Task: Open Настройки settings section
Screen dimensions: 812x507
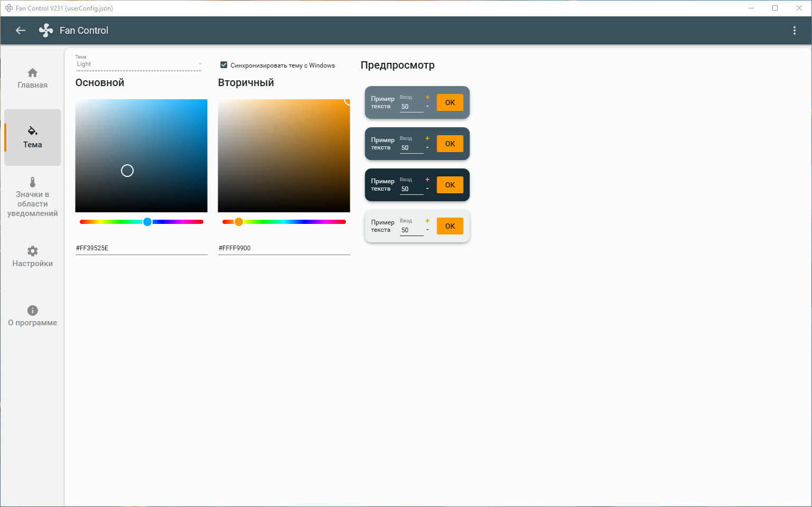Action: (32, 257)
